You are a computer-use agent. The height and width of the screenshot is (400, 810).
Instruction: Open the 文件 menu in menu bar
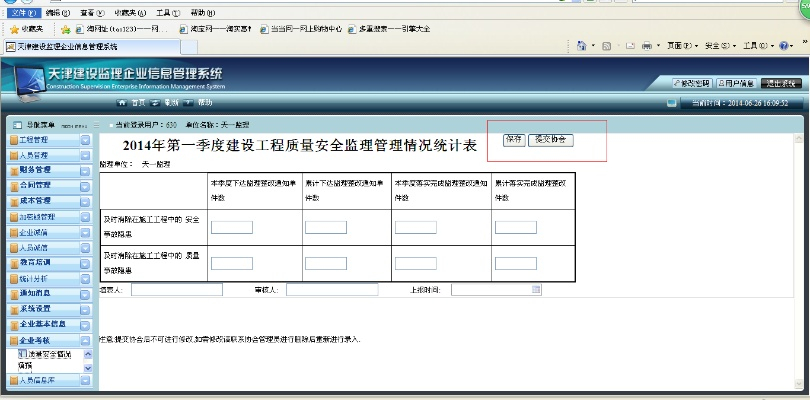20,13
